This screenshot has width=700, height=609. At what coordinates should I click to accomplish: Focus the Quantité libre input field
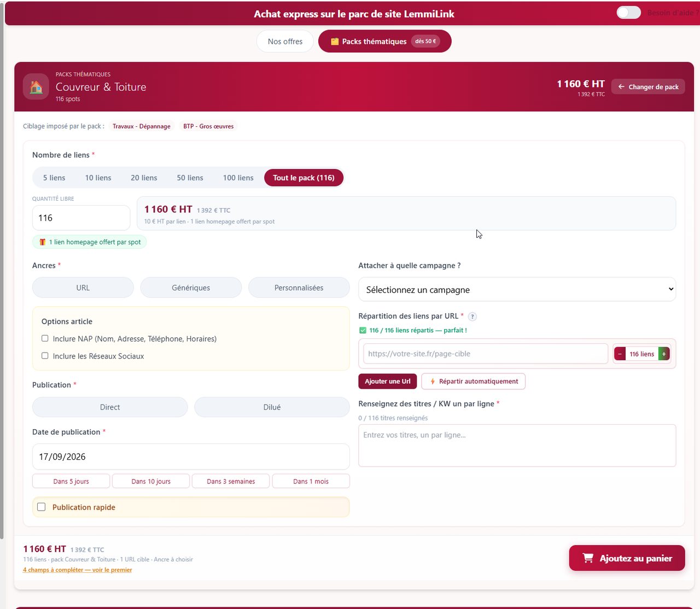(x=81, y=218)
